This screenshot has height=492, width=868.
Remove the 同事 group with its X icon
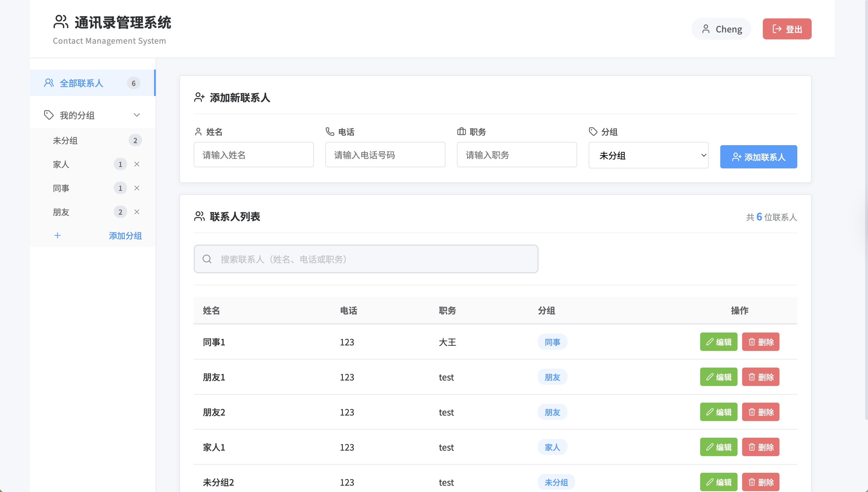(x=137, y=188)
